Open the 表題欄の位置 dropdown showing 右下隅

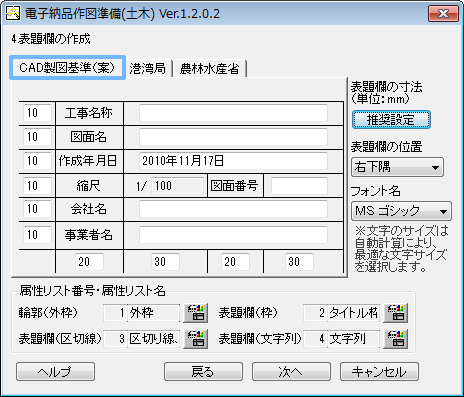[397, 167]
